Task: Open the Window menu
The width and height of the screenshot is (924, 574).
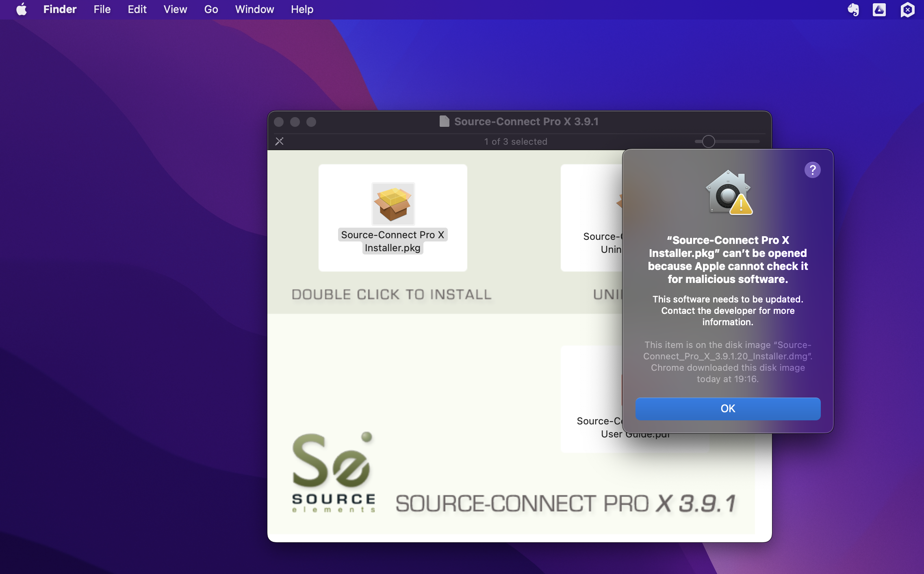Action: 254,9
